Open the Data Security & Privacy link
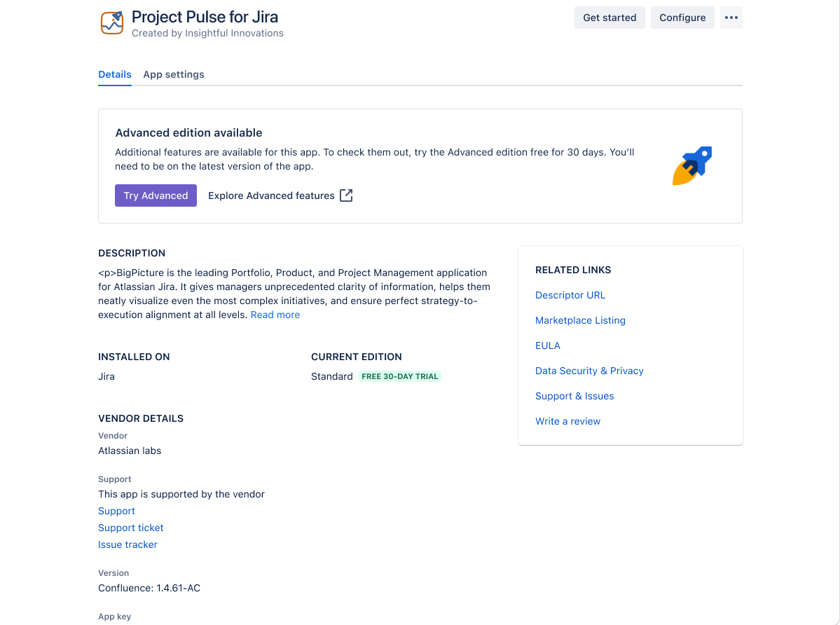Screen dimensions: 840x625 (x=589, y=371)
